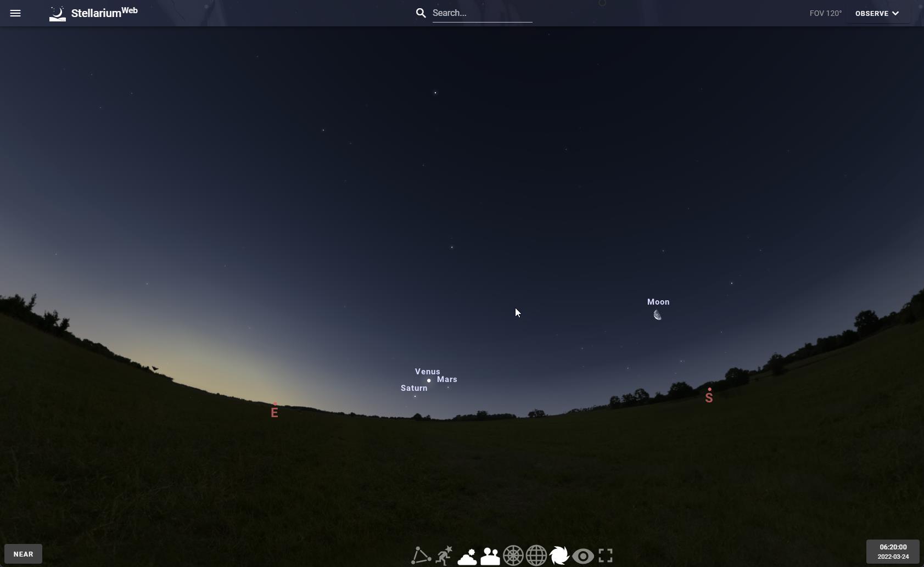Open the date and time picker

point(893,552)
